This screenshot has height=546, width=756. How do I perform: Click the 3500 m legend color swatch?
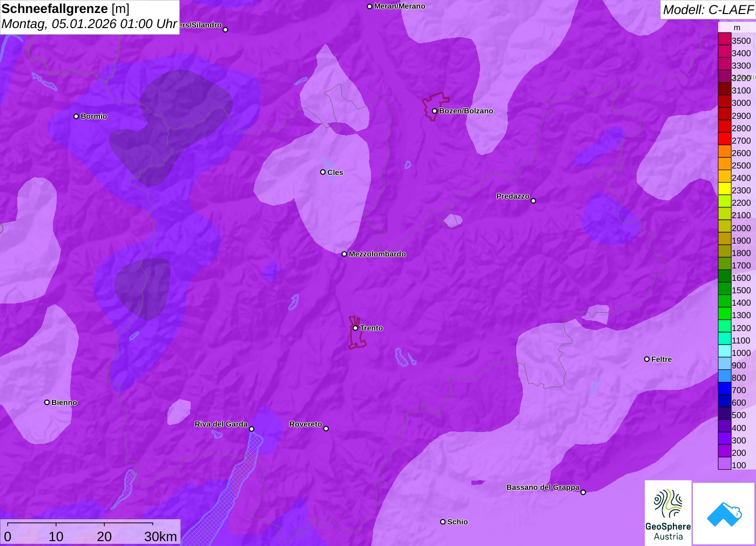coord(725,39)
